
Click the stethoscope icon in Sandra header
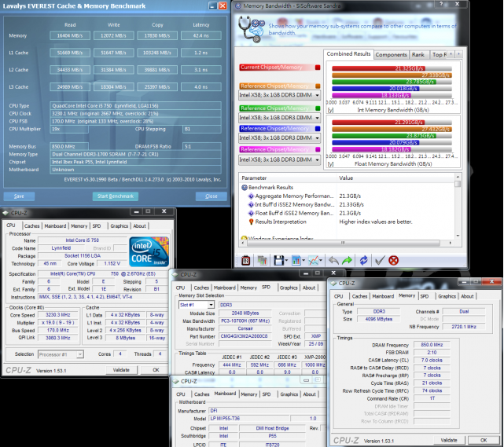tap(251, 29)
